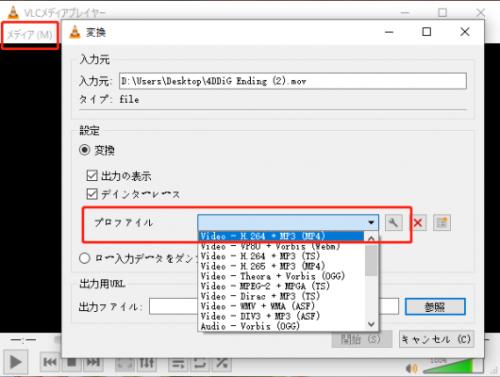Toggle the VLC loop icon
This screenshot has width=500, height=377.
200,363
